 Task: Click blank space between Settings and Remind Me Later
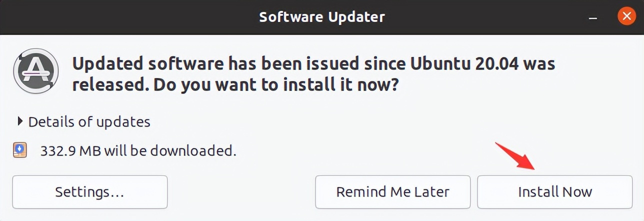pyautogui.click(x=241, y=191)
